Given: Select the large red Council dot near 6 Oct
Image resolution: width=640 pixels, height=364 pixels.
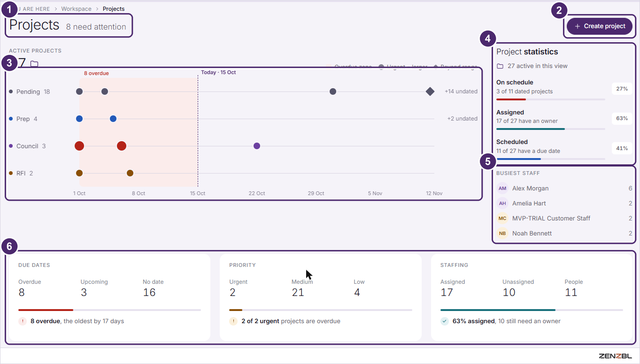Looking at the screenshot, I should [x=122, y=146].
